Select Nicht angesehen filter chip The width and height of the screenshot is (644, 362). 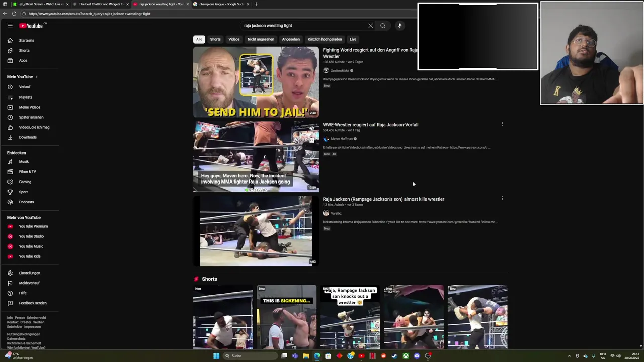261,39
